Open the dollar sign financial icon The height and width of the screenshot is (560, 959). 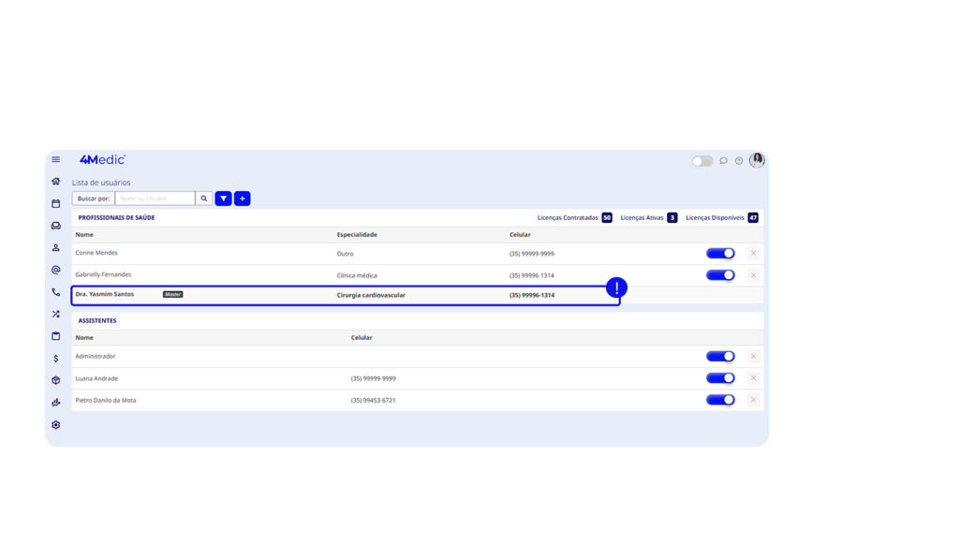[56, 358]
